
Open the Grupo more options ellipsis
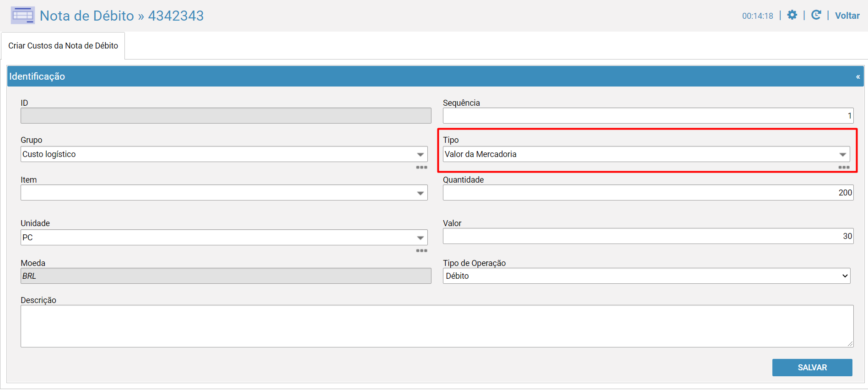click(x=421, y=168)
